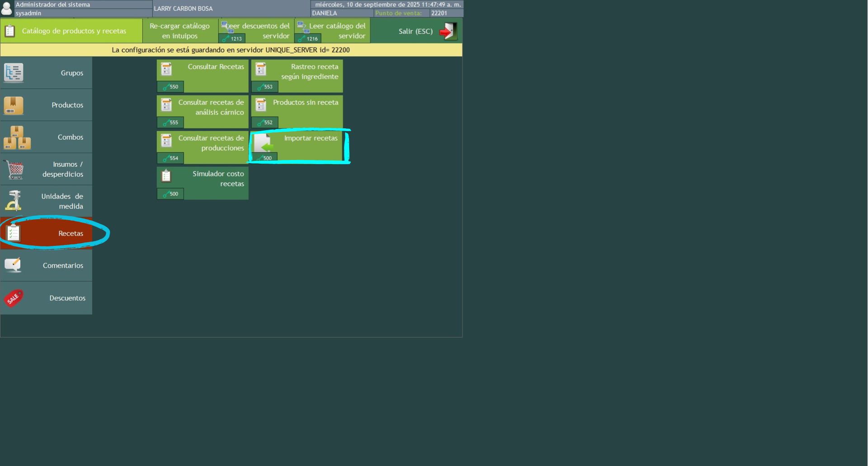Click the Grupos tree icon in sidebar
Image resolution: width=868 pixels, height=466 pixels.
pos(14,73)
